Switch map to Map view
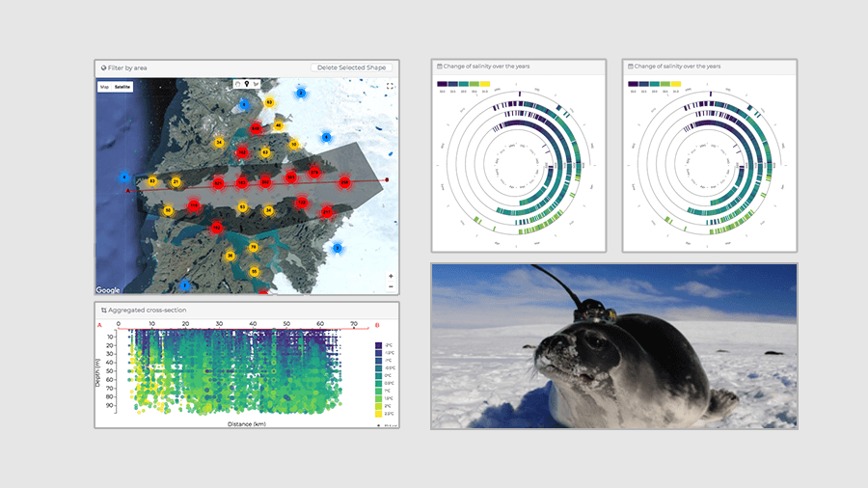The height and width of the screenshot is (488, 868). click(x=105, y=87)
